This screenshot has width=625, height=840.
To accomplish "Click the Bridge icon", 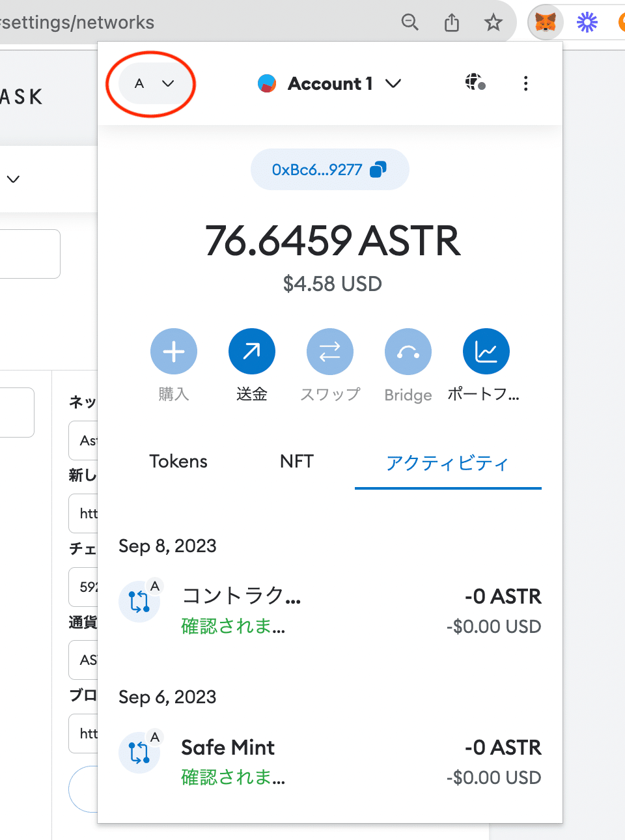I will [x=408, y=352].
